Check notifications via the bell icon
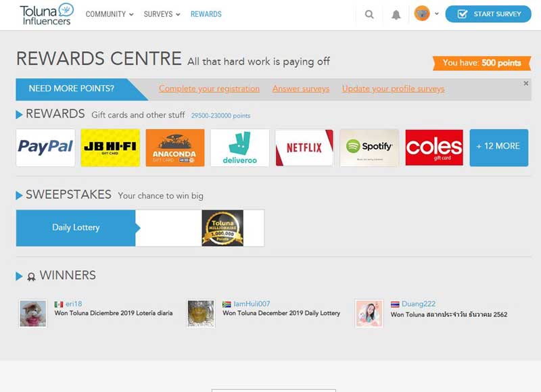The image size is (541, 392). pos(396,14)
